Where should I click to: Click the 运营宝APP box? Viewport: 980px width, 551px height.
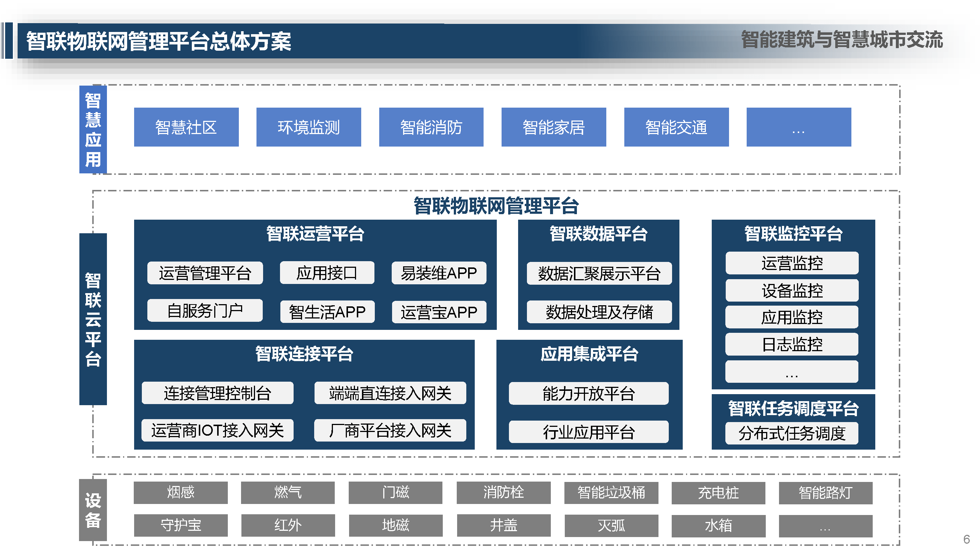(439, 312)
